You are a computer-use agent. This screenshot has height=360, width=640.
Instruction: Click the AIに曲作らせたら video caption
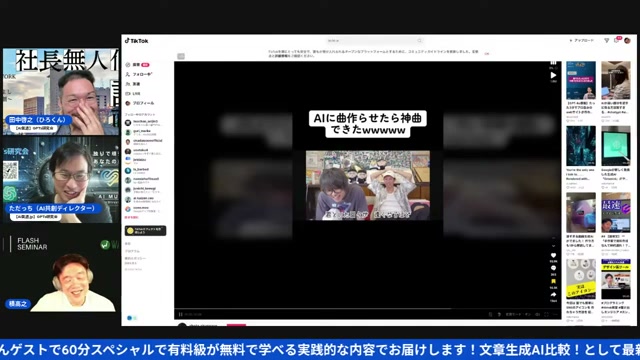pos(368,124)
